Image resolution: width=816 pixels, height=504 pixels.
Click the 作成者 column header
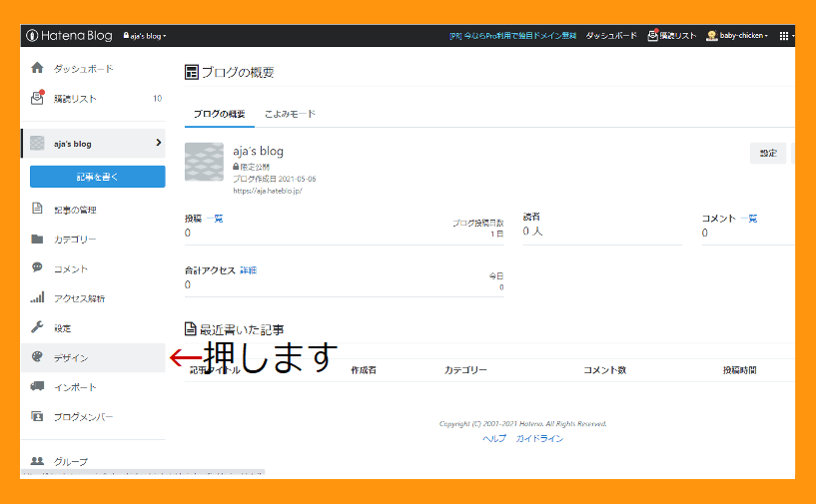pyautogui.click(x=364, y=370)
